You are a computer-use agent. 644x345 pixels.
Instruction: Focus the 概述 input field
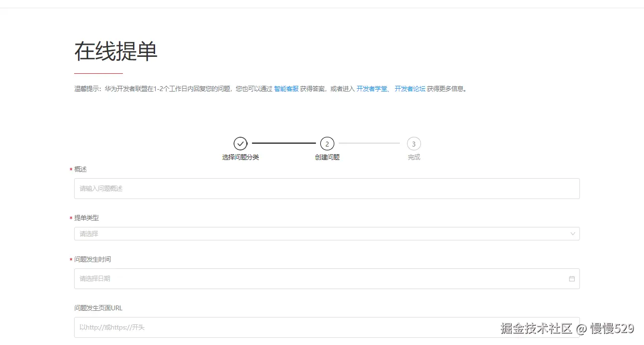(x=327, y=188)
